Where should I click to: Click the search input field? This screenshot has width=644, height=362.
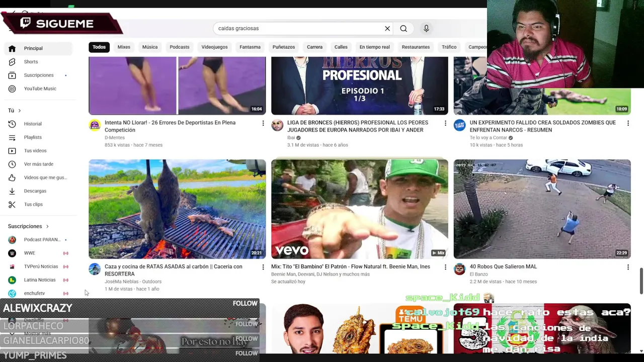pos(297,29)
